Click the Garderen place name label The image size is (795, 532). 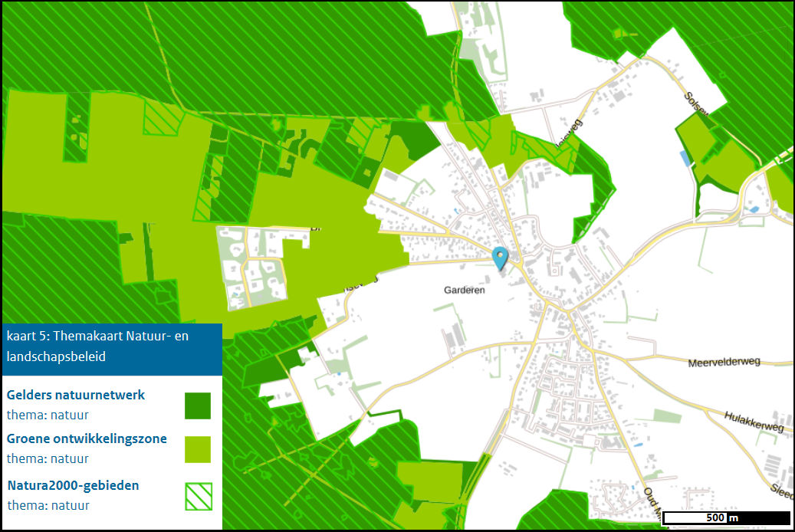click(465, 291)
